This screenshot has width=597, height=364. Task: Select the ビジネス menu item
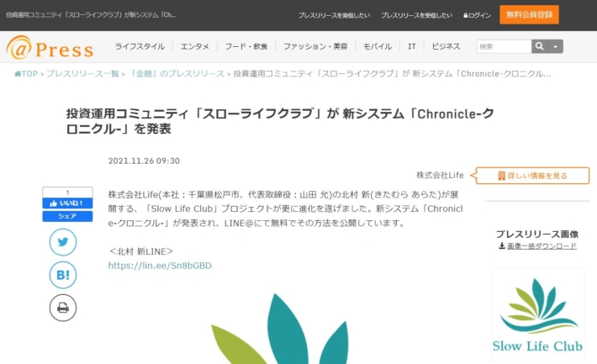[446, 46]
